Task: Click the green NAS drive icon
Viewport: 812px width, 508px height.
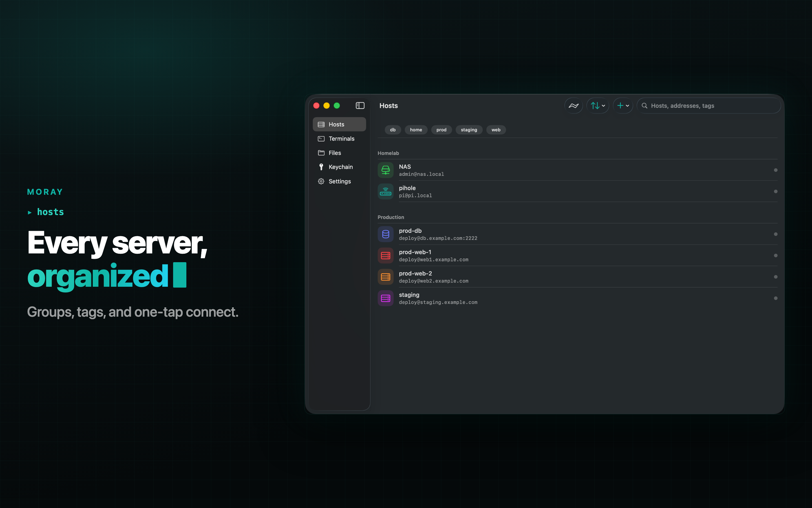Action: click(385, 170)
